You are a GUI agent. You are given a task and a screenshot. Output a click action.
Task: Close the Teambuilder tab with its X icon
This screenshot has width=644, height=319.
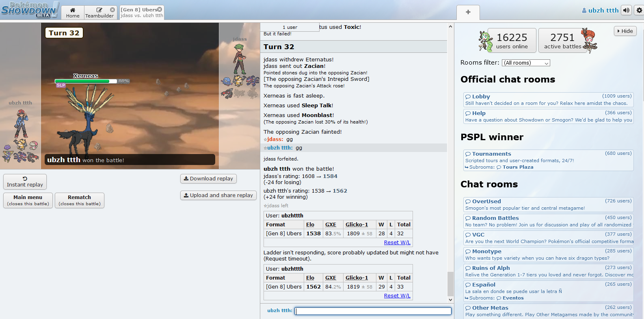[112, 10]
